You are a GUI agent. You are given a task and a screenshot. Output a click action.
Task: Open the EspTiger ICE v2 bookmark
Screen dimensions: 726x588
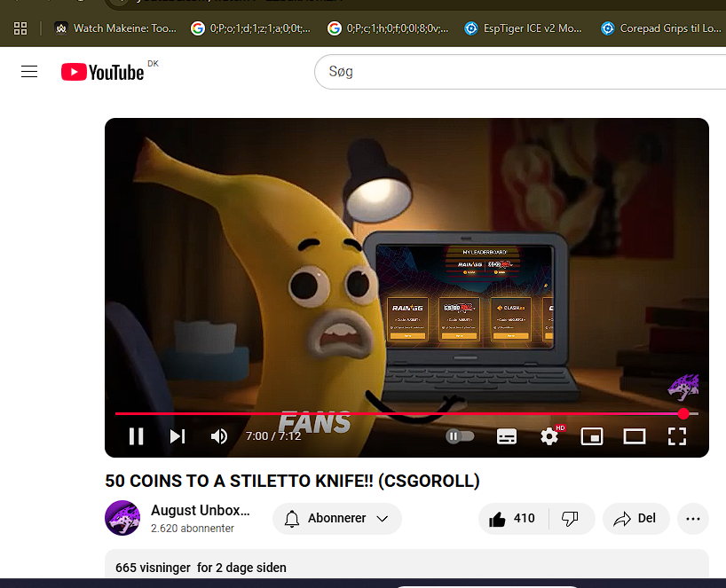(x=524, y=28)
